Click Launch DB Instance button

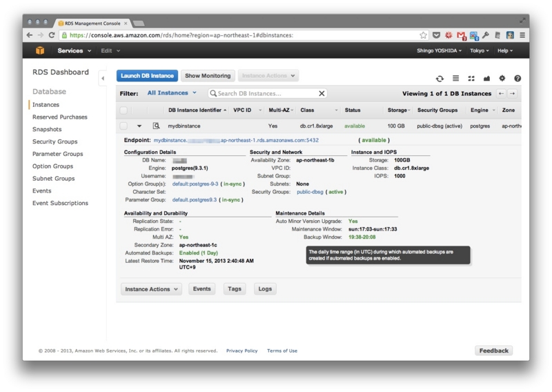tap(147, 76)
